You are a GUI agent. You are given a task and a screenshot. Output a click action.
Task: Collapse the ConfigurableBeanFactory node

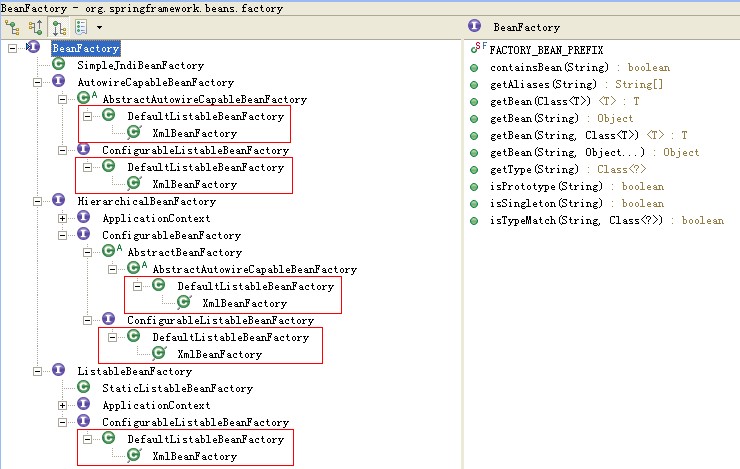point(62,235)
